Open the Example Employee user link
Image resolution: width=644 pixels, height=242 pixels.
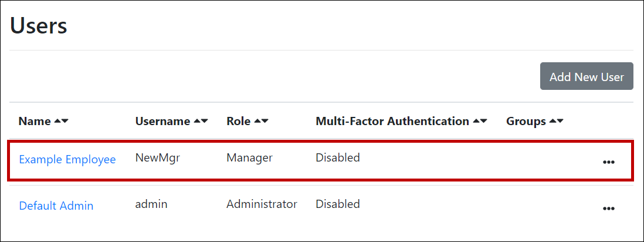[67, 159]
